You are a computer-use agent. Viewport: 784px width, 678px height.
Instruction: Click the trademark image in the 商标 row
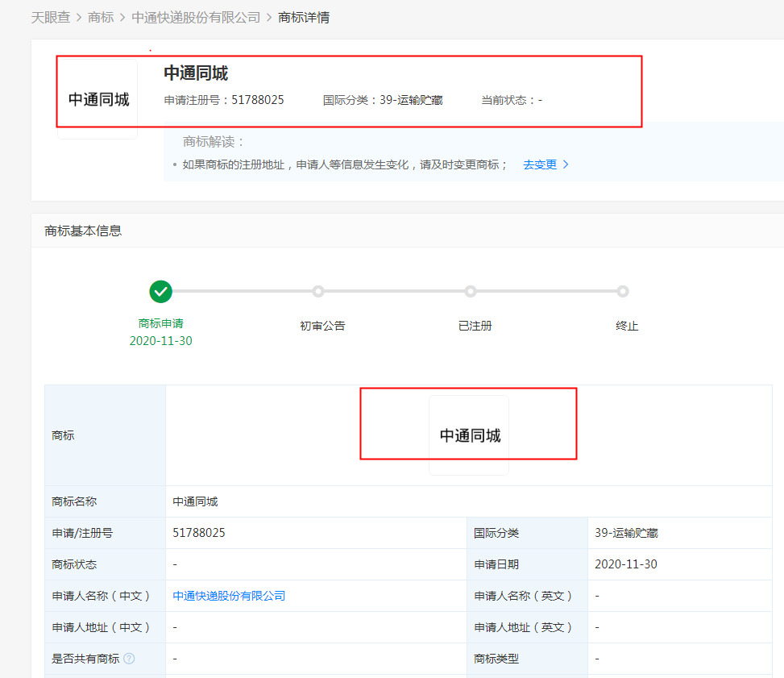click(x=468, y=433)
